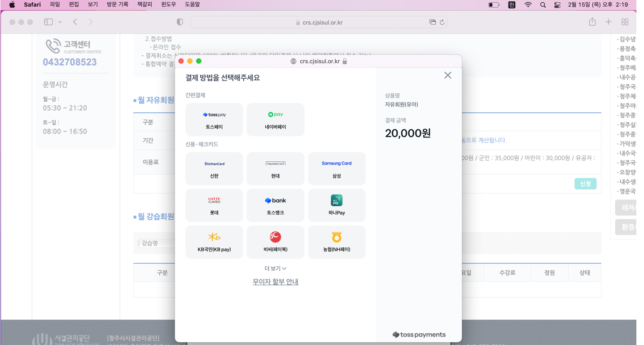Click the 정원 column header

[x=549, y=273]
